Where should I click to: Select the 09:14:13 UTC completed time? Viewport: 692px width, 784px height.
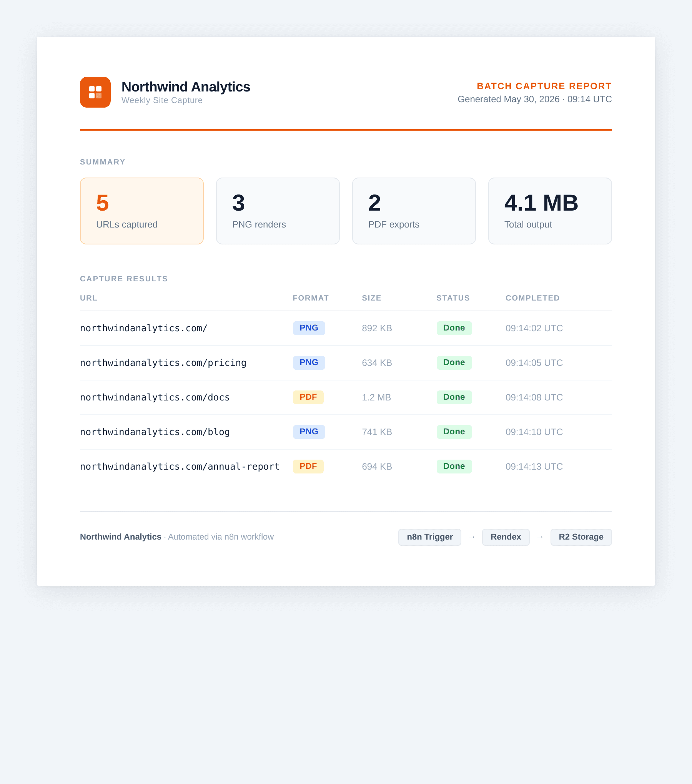(534, 467)
